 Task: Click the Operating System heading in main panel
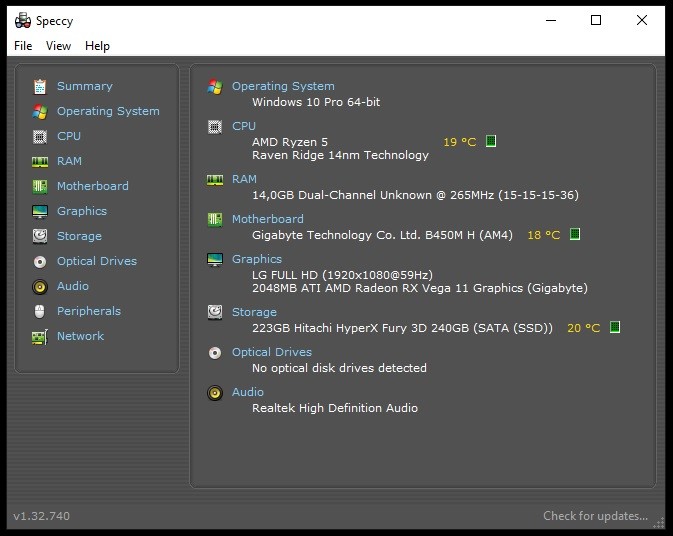[283, 86]
